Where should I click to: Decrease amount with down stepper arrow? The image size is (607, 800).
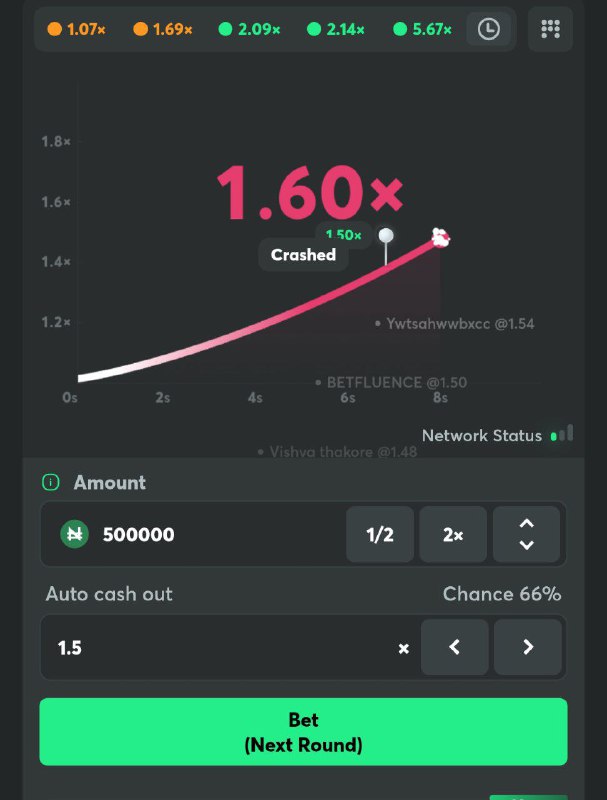(527, 546)
